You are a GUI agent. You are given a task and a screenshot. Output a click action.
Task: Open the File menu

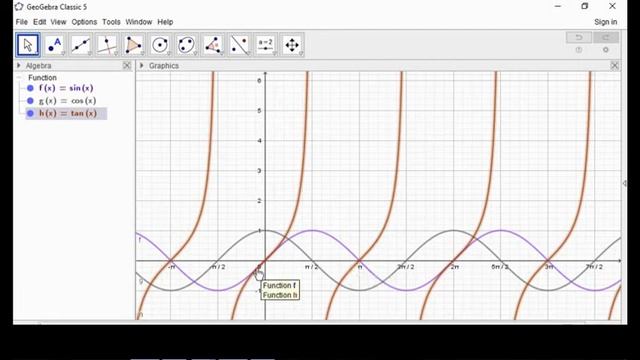coord(22,22)
